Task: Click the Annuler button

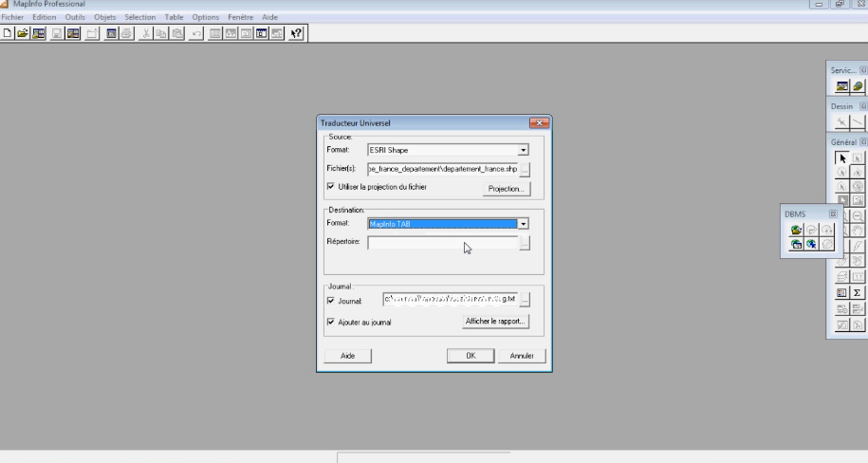Action: [522, 356]
